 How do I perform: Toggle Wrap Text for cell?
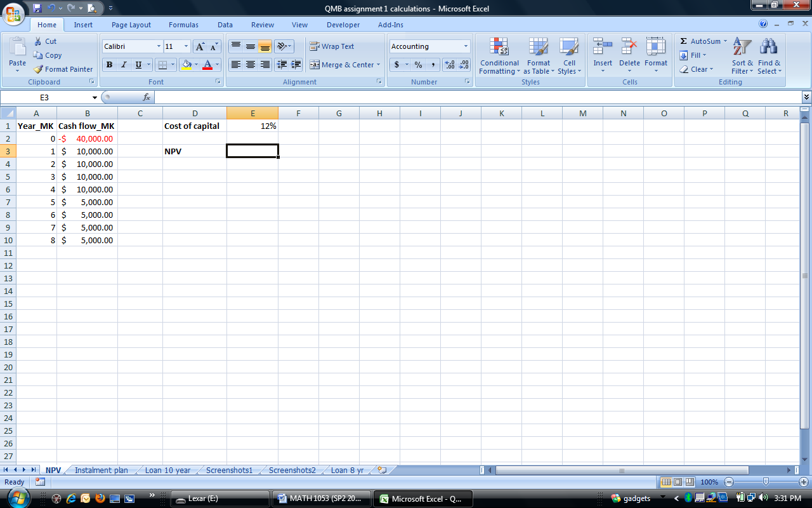332,46
